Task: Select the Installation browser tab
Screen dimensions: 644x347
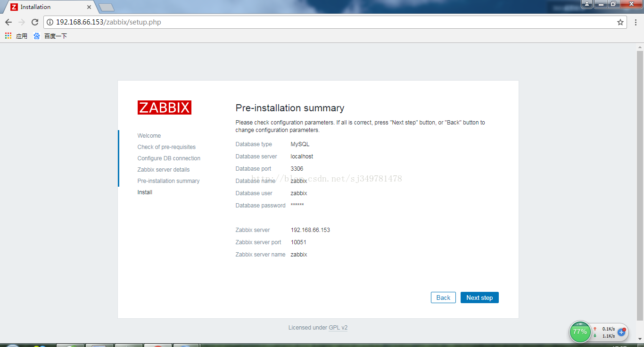Action: tap(50, 7)
